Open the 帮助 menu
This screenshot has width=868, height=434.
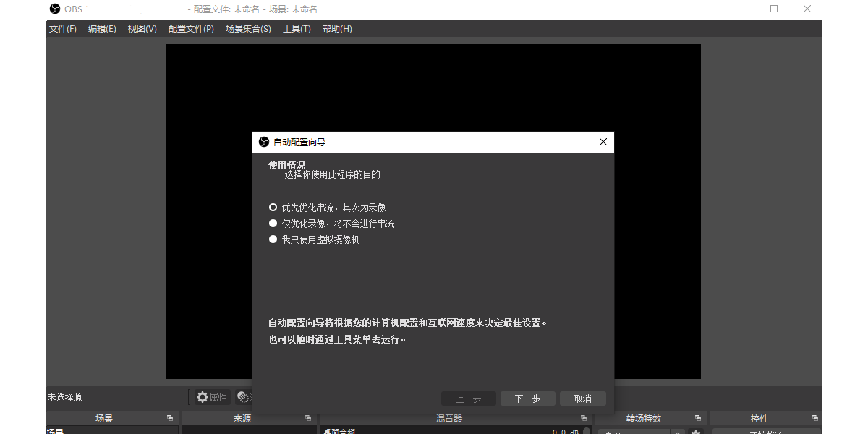[x=337, y=28]
